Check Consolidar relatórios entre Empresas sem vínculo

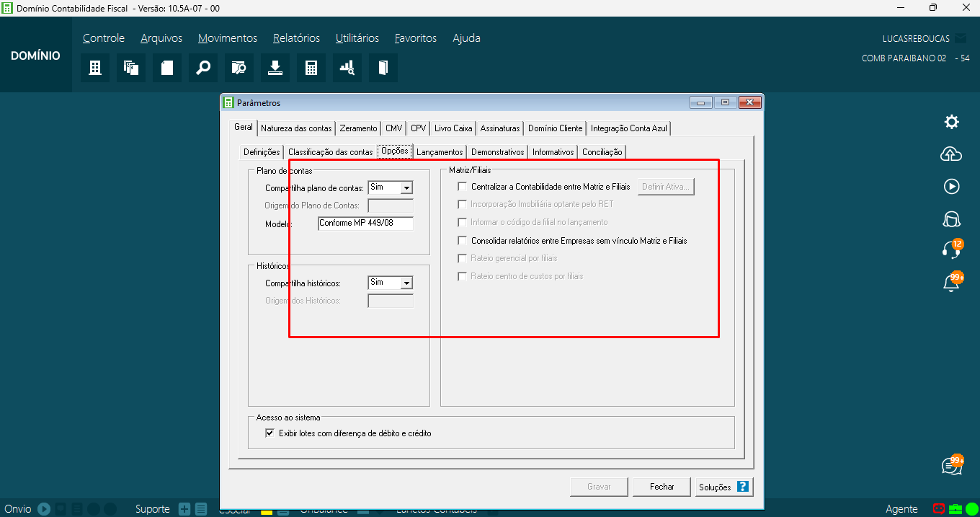(463, 241)
